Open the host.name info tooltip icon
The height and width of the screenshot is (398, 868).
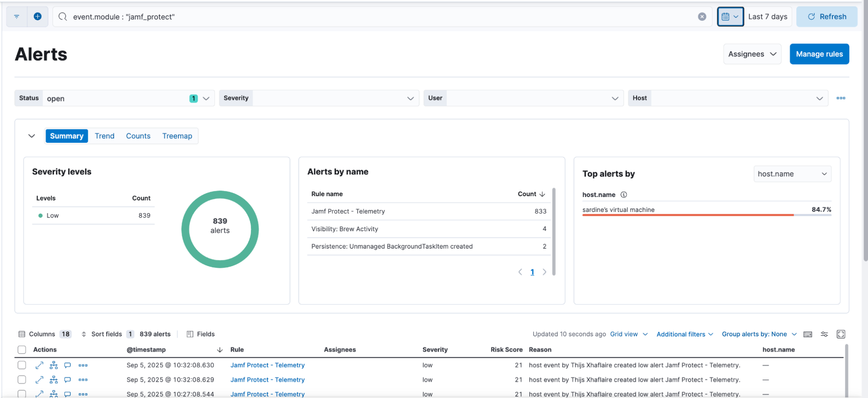click(624, 194)
